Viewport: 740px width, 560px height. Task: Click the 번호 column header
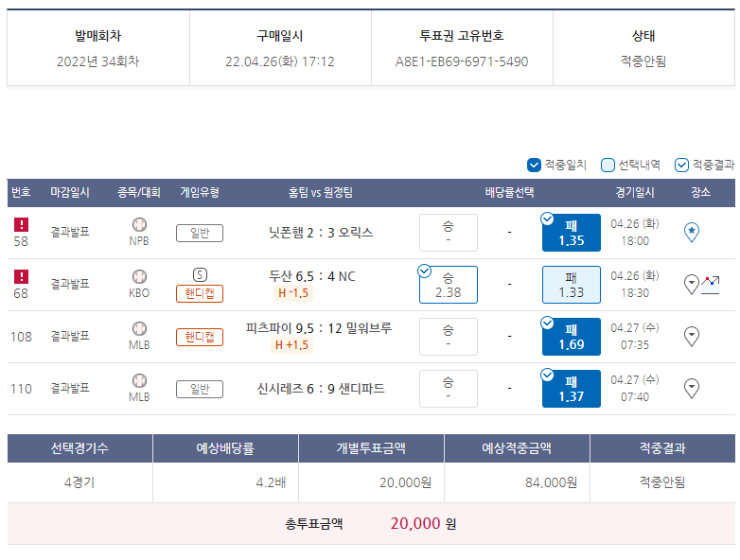tap(21, 192)
